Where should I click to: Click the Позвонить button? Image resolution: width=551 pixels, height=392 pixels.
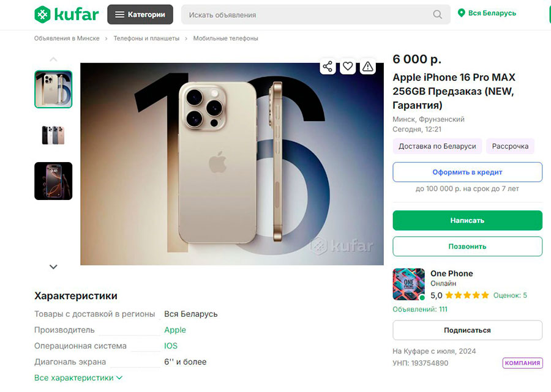click(x=467, y=246)
